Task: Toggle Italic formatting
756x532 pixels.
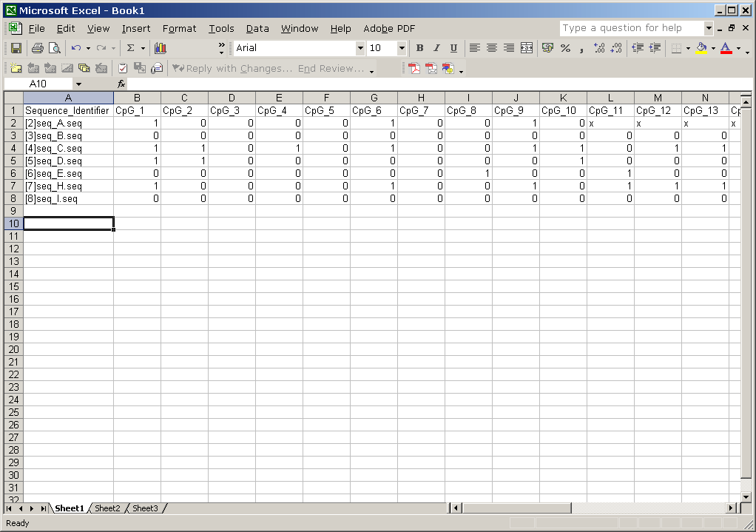Action: pyautogui.click(x=436, y=48)
